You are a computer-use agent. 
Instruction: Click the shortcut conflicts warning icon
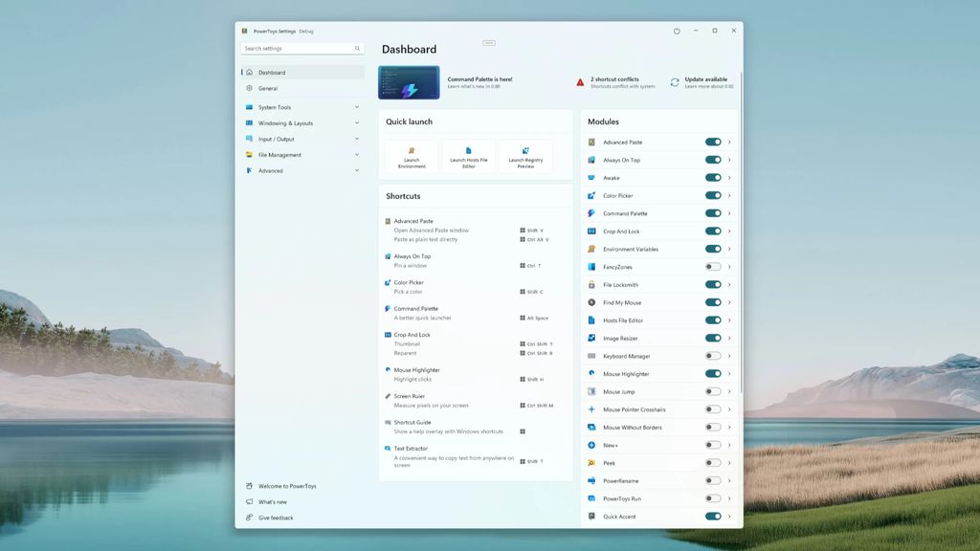[x=580, y=82]
